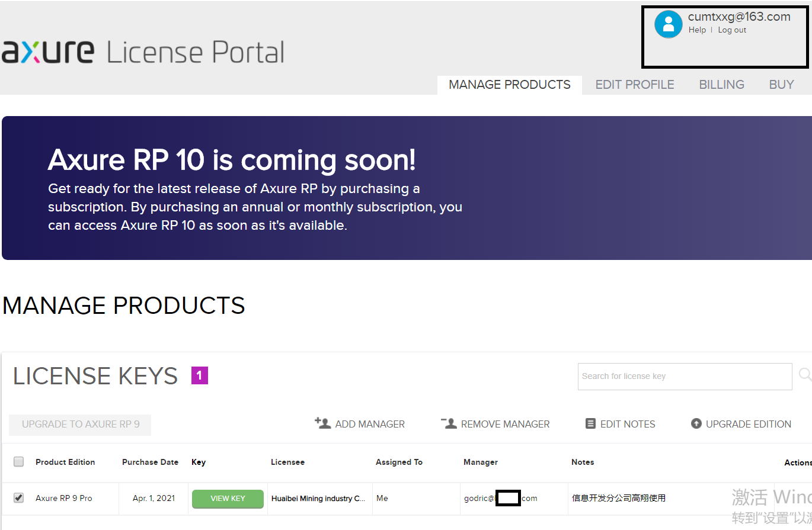
Task: Open the Help link
Action: point(698,30)
